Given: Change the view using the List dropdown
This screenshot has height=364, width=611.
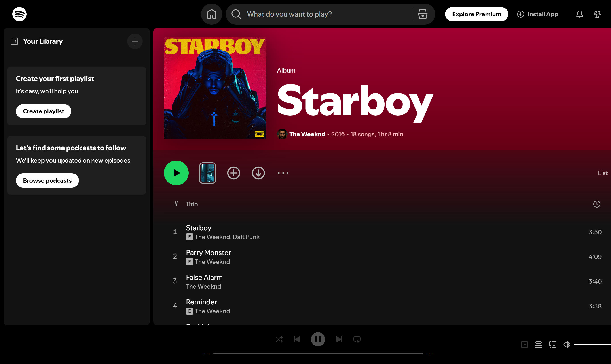Looking at the screenshot, I should pyautogui.click(x=603, y=173).
